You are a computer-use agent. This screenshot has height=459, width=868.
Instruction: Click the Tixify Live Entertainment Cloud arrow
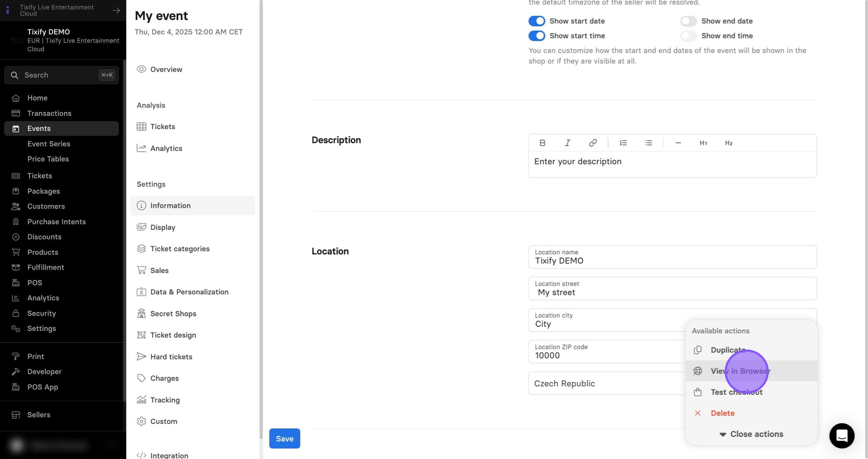click(116, 11)
